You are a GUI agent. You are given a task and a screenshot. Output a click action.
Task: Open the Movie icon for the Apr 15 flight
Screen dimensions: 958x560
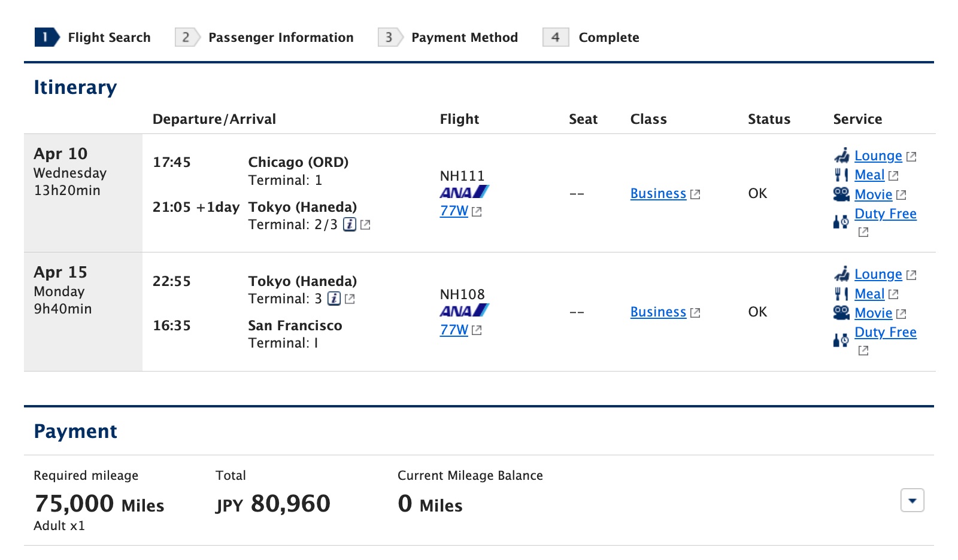click(842, 312)
